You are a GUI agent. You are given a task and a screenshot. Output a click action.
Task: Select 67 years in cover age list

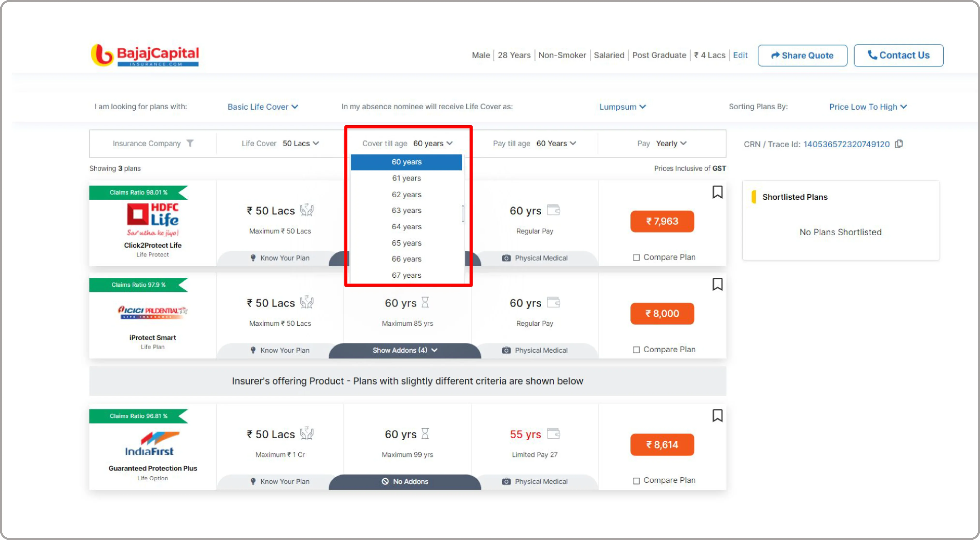[406, 275]
